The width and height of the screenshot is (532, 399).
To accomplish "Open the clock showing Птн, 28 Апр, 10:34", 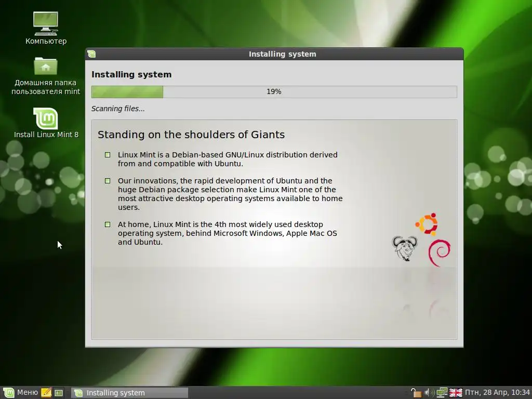I will 497,393.
